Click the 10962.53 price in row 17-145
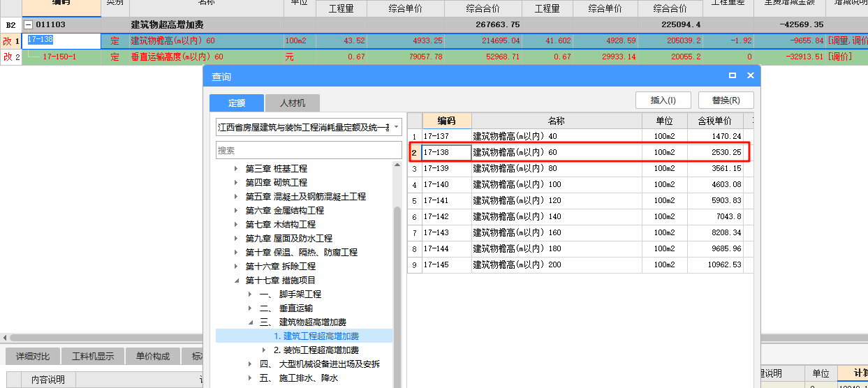Screen dimensions: 868x388 (x=716, y=265)
